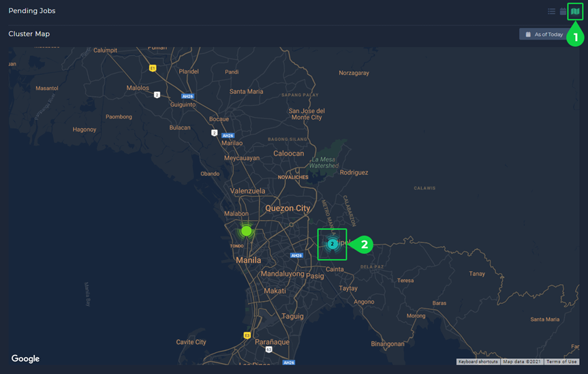Open Keyboard shortcuts on the map
Screen dimensions: 588x374
pyautogui.click(x=478, y=362)
